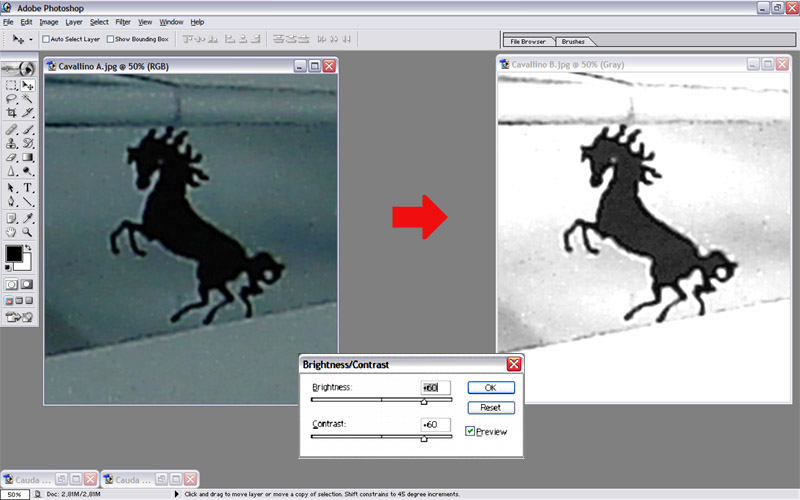Enable the Show Bounding Box checkbox
This screenshot has width=800, height=500.
[x=110, y=39]
